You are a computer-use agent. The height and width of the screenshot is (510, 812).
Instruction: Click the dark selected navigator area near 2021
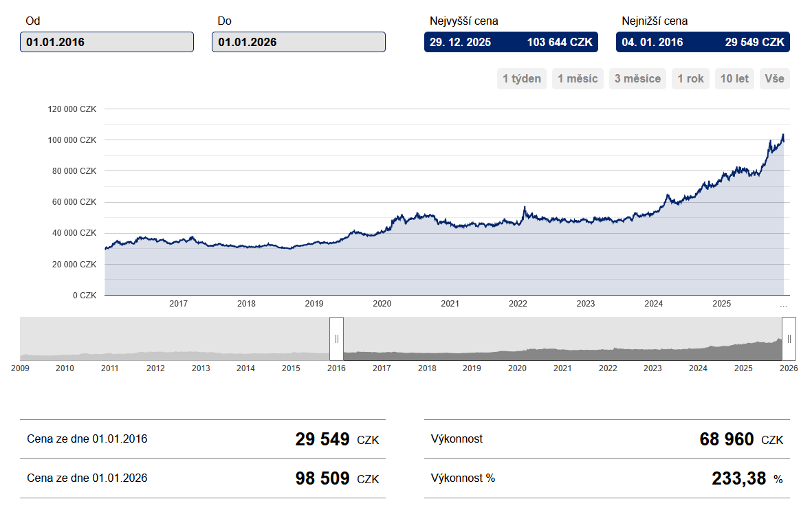[x=562, y=353]
